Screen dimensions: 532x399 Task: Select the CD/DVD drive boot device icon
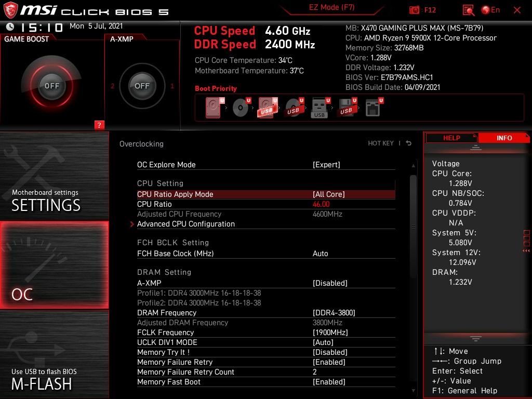tap(242, 108)
